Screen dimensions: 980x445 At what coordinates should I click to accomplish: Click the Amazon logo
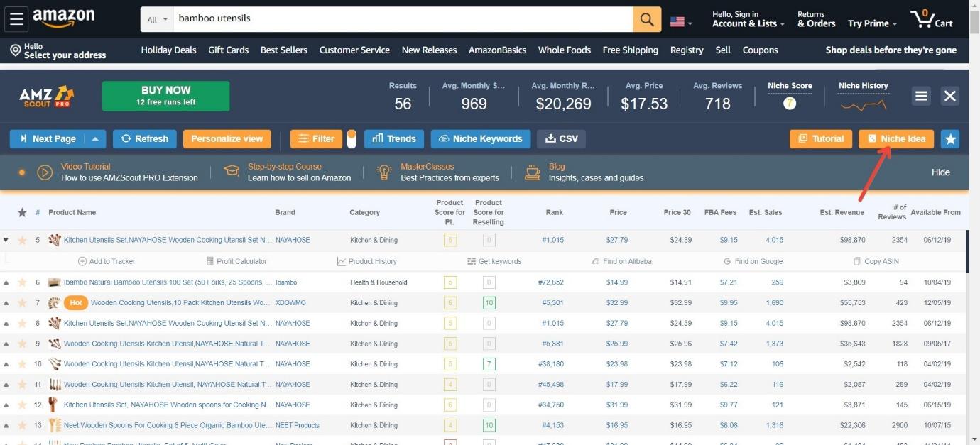tap(64, 19)
